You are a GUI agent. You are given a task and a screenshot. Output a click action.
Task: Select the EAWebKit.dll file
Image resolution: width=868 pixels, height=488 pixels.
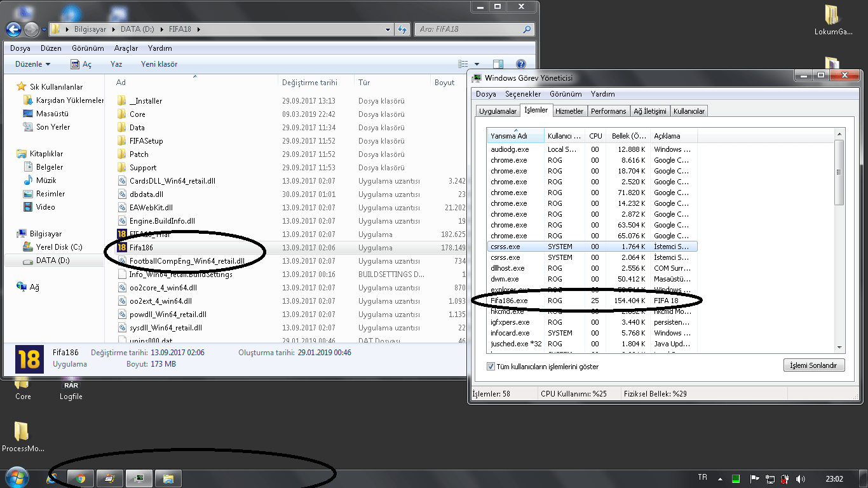(151, 208)
